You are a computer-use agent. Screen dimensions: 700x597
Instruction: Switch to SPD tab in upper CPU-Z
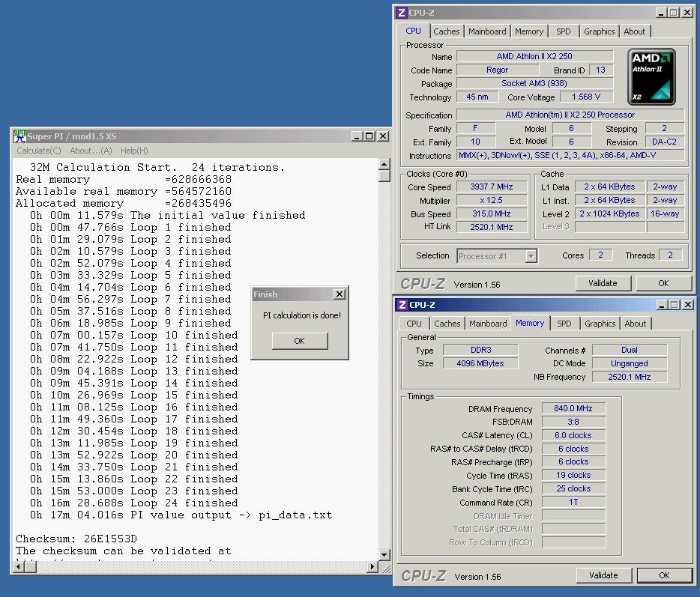(x=564, y=31)
